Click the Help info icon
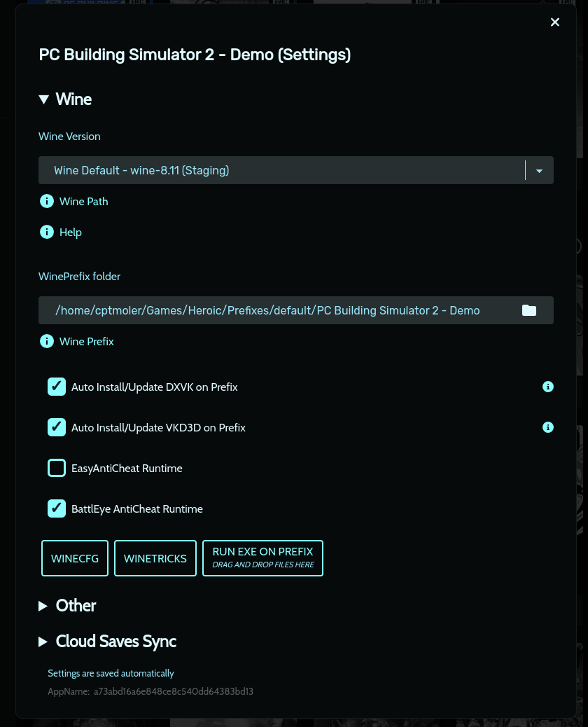Viewport: 588px width, 727px height. coord(47,232)
